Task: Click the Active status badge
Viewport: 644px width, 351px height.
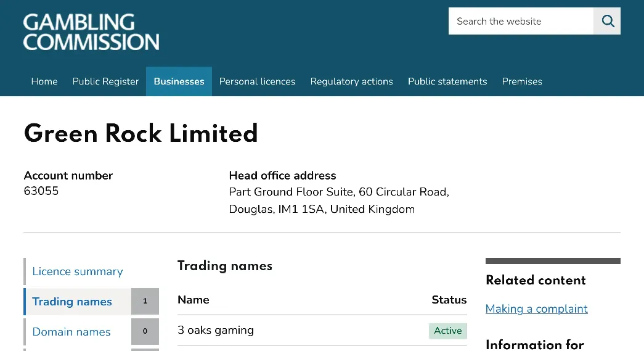Action: [x=447, y=331]
